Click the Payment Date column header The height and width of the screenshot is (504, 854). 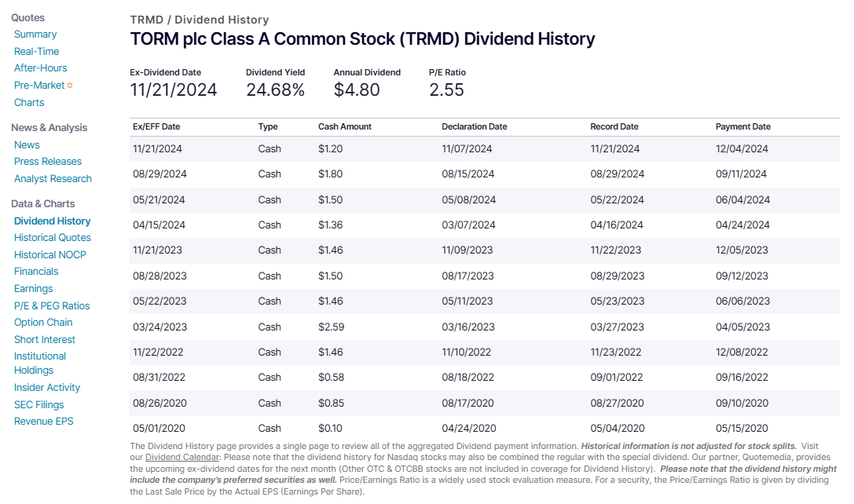click(x=743, y=126)
